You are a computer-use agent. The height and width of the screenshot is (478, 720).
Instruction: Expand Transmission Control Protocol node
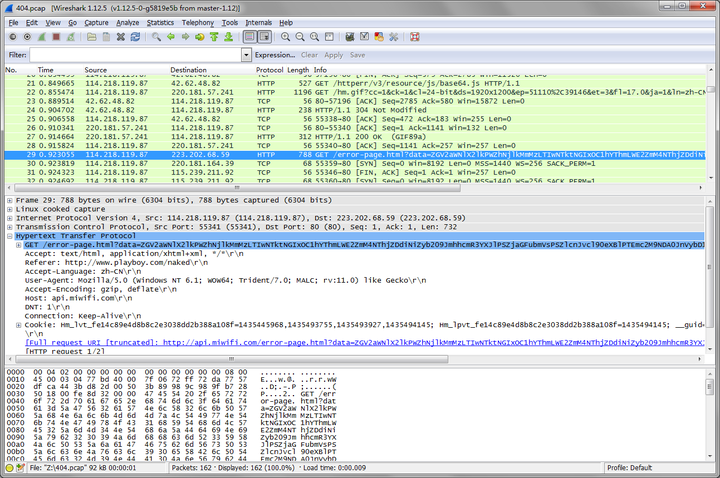tap(10, 227)
